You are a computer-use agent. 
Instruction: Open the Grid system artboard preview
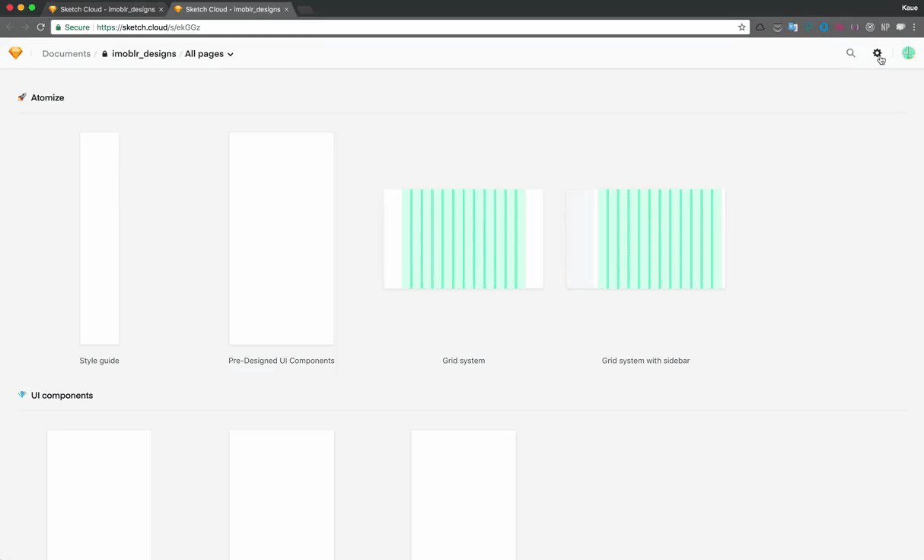464,238
